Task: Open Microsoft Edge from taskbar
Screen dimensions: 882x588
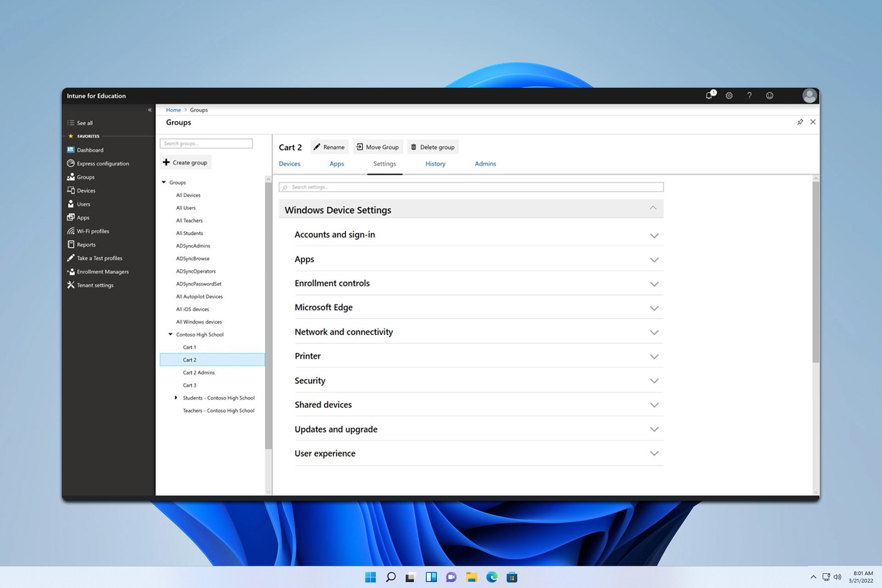Action: point(492,577)
